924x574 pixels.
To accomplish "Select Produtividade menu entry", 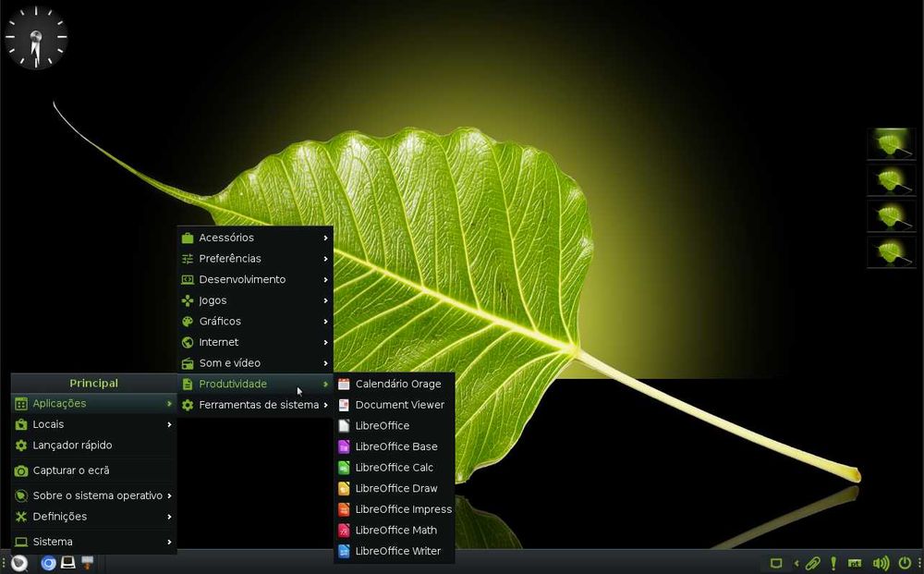I will 255,385.
